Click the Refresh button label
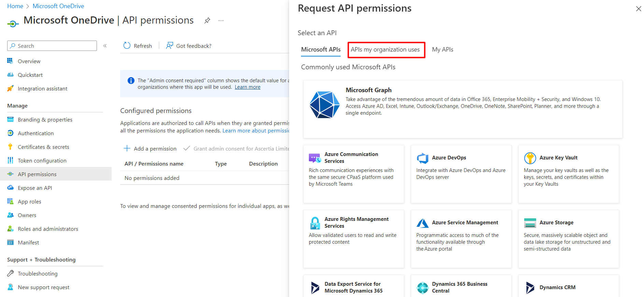This screenshot has width=644, height=297. tap(143, 46)
